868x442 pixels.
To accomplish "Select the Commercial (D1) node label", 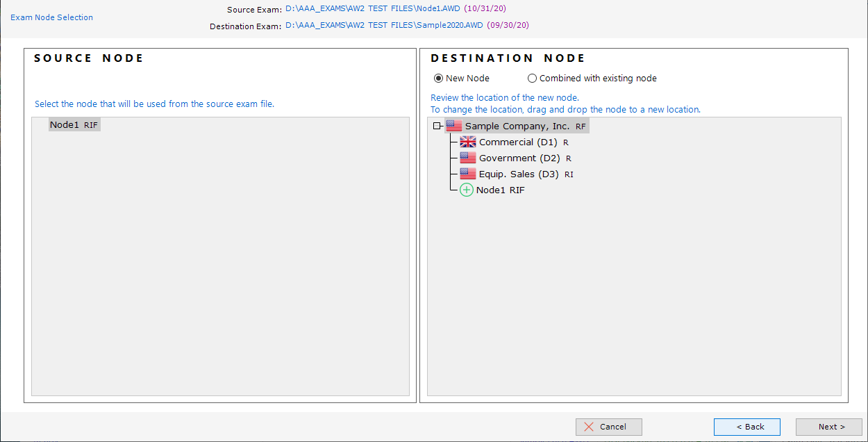I will click(x=518, y=142).
